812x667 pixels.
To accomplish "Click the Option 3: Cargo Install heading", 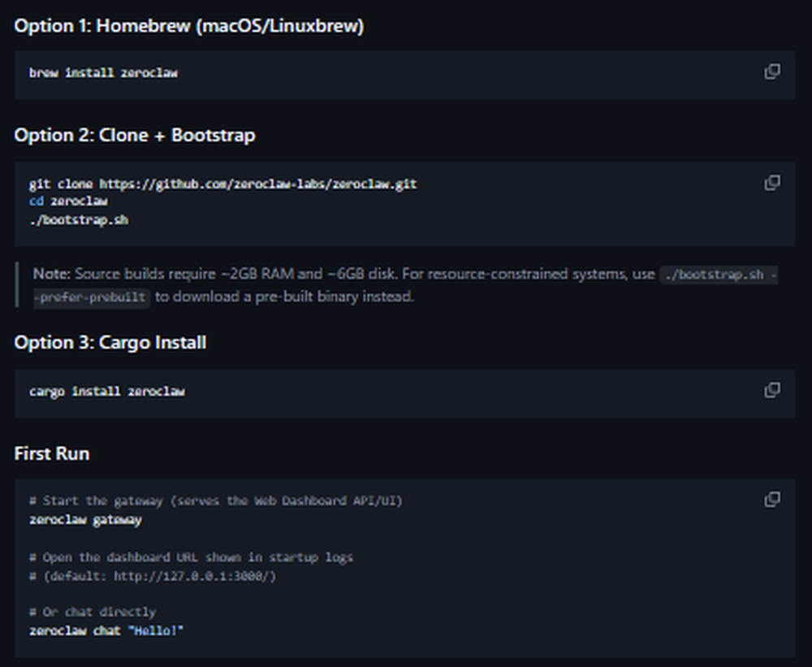I will [110, 342].
